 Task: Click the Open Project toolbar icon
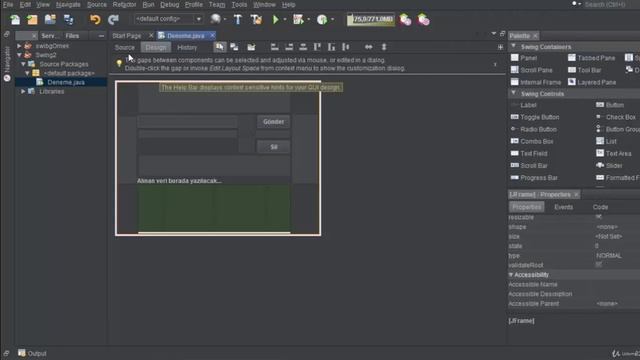pyautogui.click(x=50, y=20)
